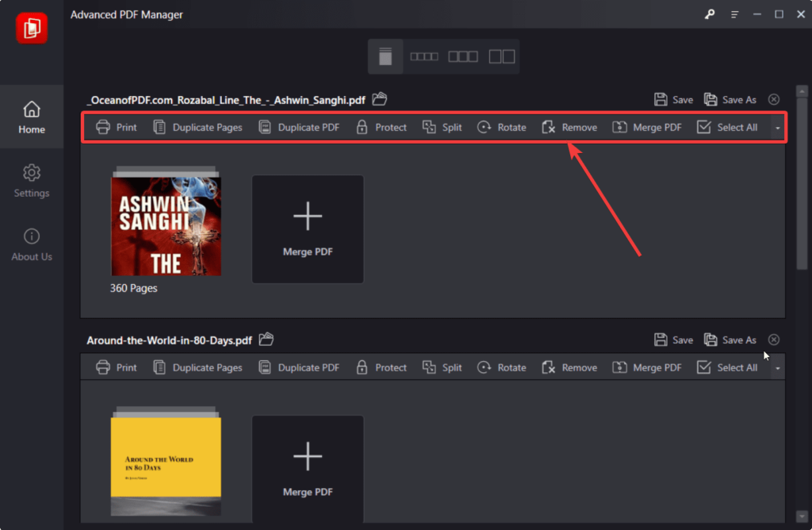Minimize the Advanced PDF Manager window
The height and width of the screenshot is (530, 812).
[x=757, y=14]
